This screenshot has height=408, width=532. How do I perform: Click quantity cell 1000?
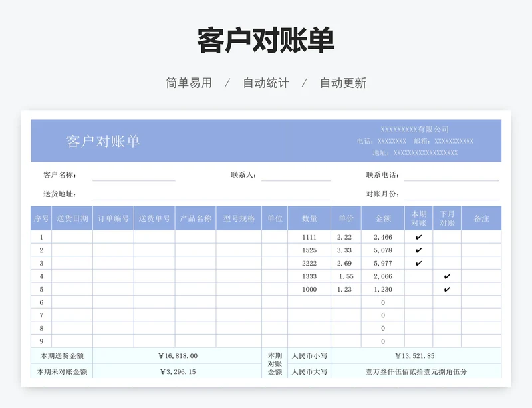point(309,289)
